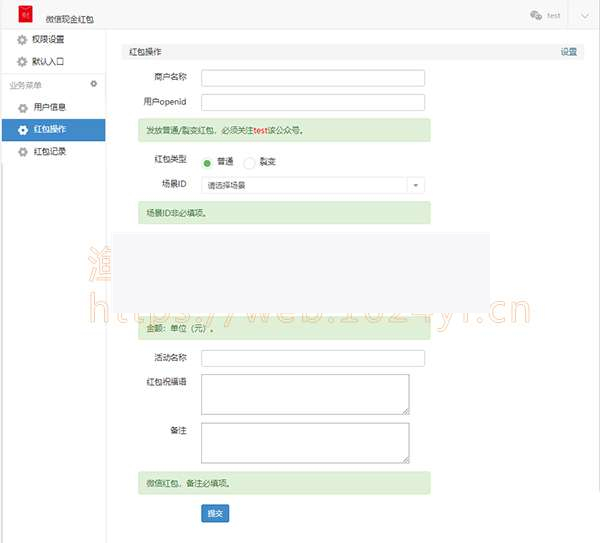
Task: Click into the 用户openid text field
Action: (313, 102)
